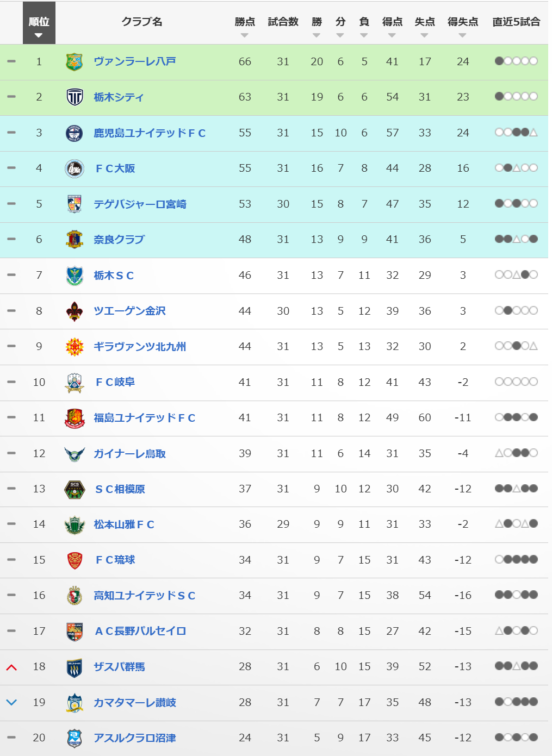
Task: Click the Vanraure Hachinohe club crest
Action: pos(74,62)
